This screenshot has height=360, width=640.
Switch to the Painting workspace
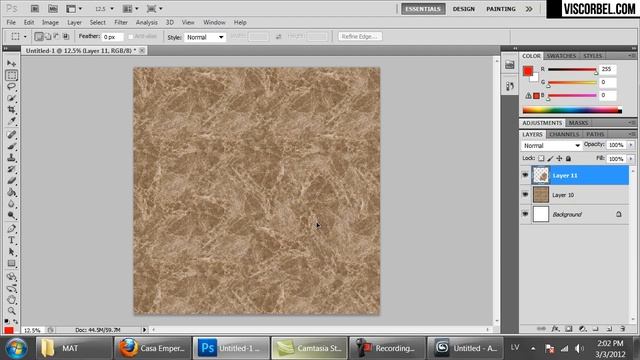[501, 9]
